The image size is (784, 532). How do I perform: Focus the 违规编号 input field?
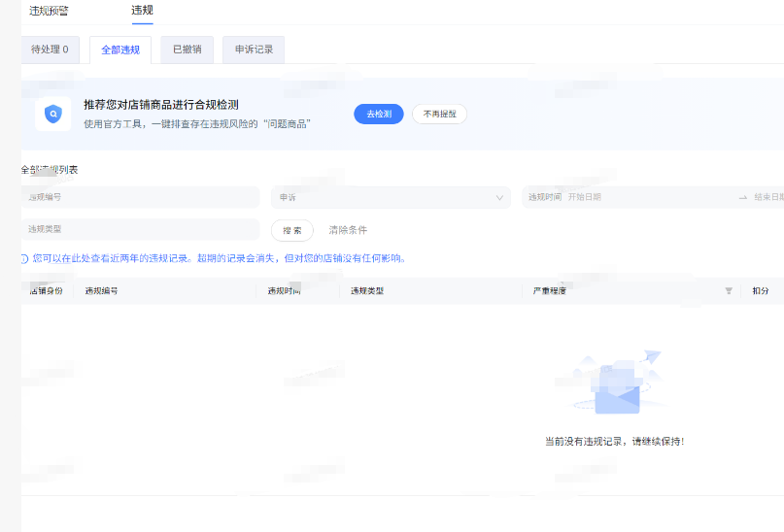tap(141, 197)
